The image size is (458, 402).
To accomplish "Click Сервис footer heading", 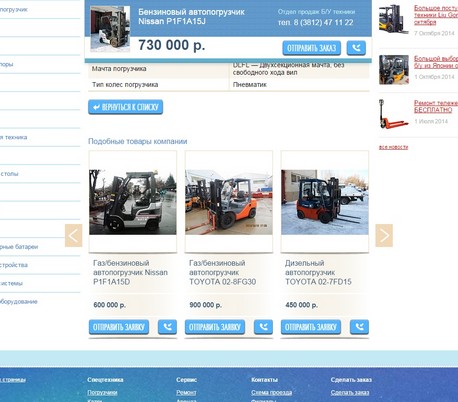I will pyautogui.click(x=186, y=380).
